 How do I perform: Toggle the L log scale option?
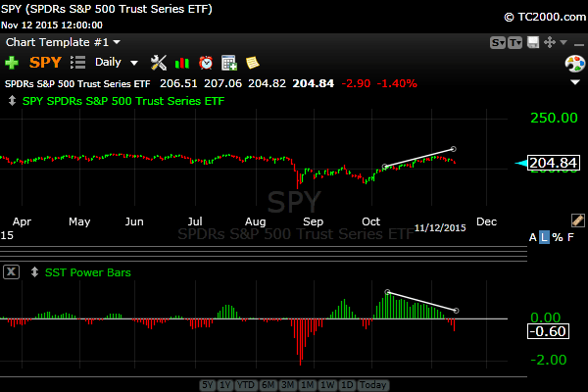click(x=544, y=237)
